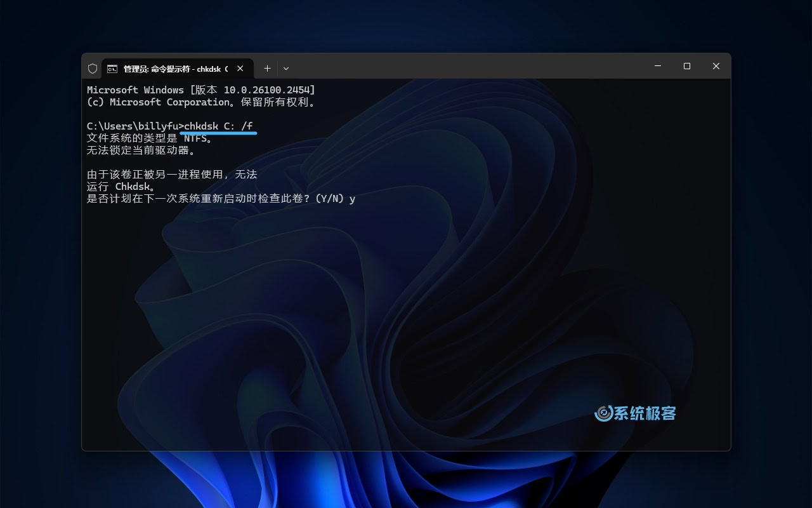
Task: Minimize the terminal window
Action: 657,66
